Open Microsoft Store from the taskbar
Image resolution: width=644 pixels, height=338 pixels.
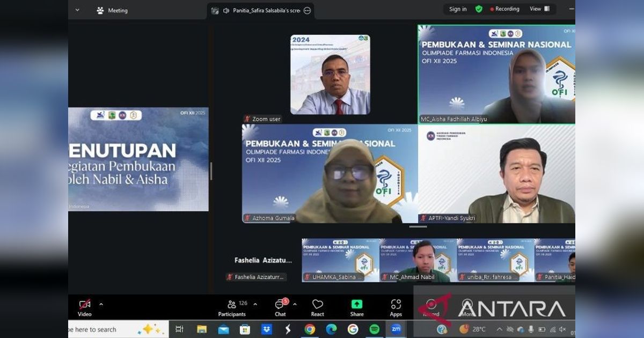pyautogui.click(x=245, y=329)
